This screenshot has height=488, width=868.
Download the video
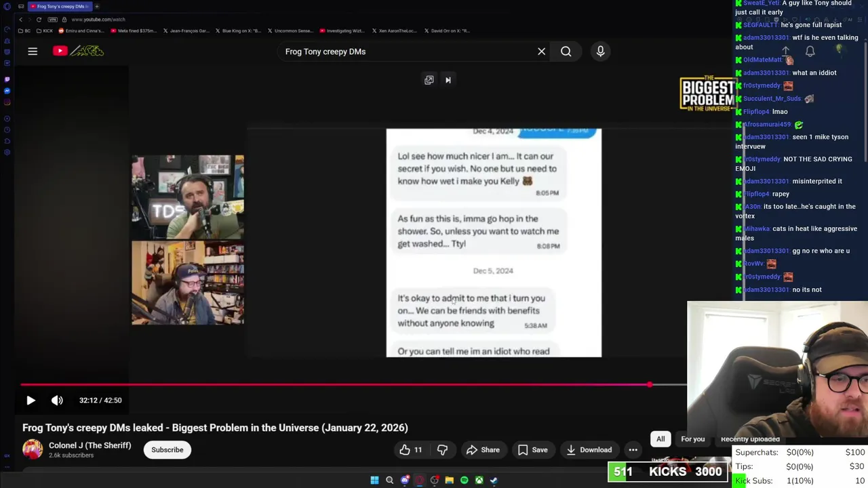coord(589,450)
